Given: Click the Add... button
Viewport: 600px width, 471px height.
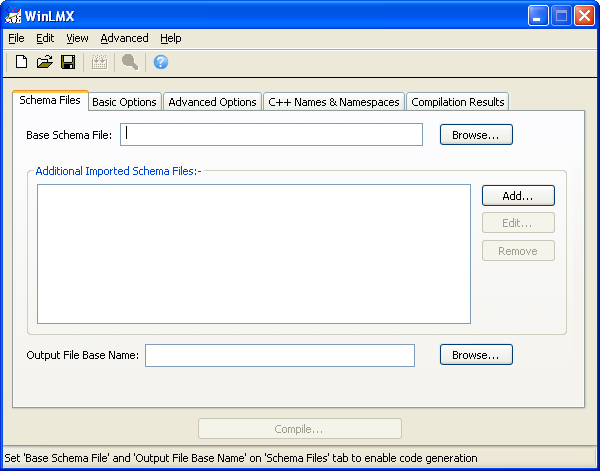Looking at the screenshot, I should (518, 196).
